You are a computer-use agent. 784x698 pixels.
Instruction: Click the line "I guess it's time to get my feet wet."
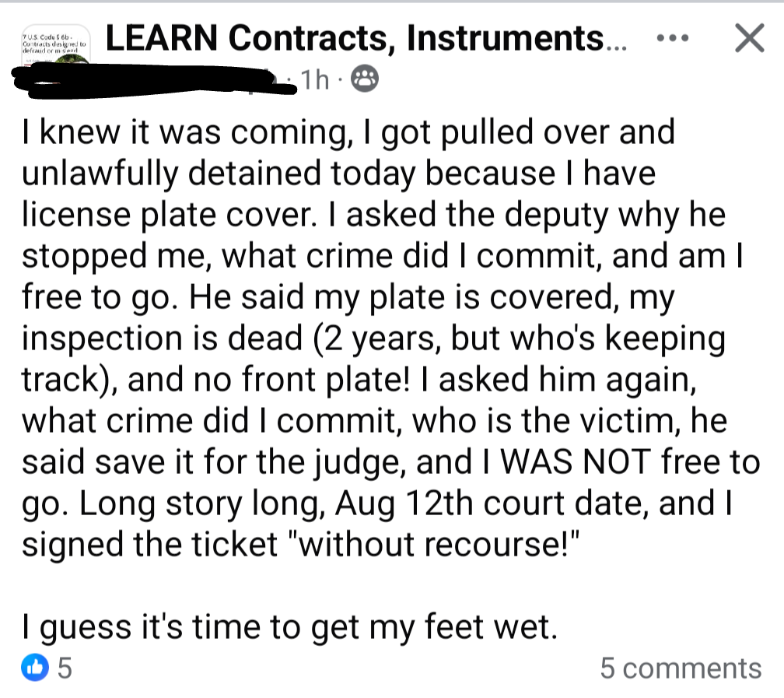tap(289, 626)
